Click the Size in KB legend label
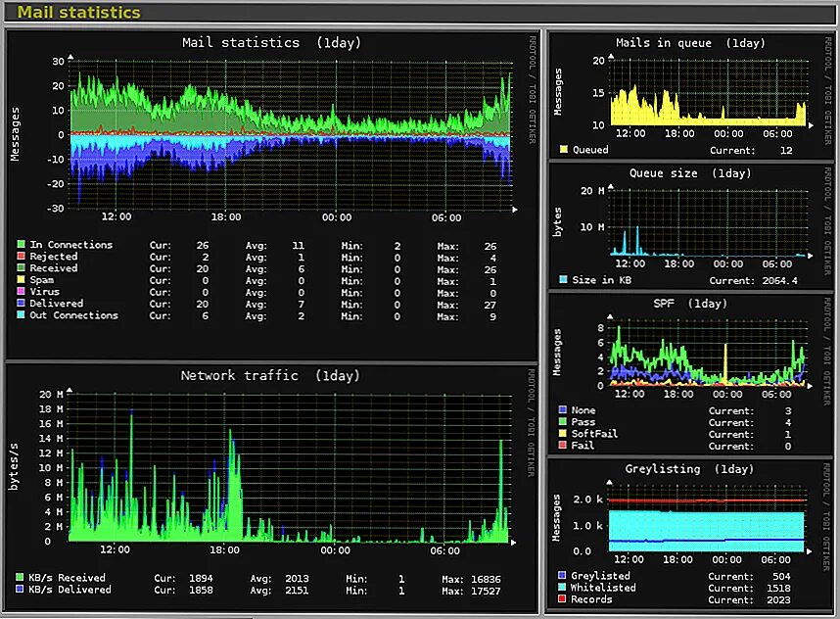The height and width of the screenshot is (619, 840). 601,280
